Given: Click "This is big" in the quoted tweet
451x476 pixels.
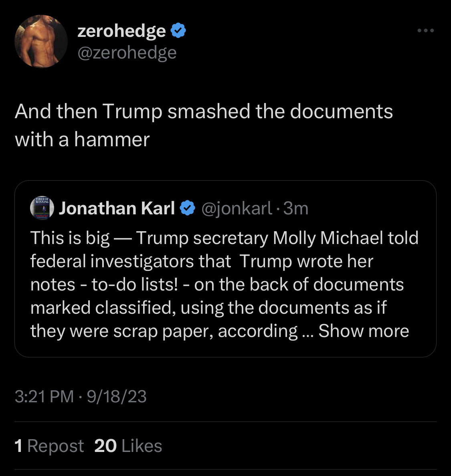Looking at the screenshot, I should click(70, 238).
